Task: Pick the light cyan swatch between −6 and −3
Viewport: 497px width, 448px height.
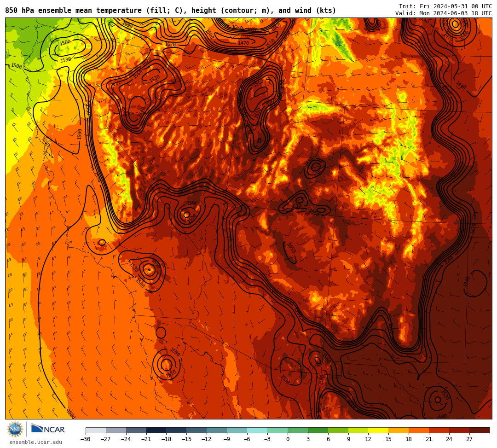Action: [257, 430]
